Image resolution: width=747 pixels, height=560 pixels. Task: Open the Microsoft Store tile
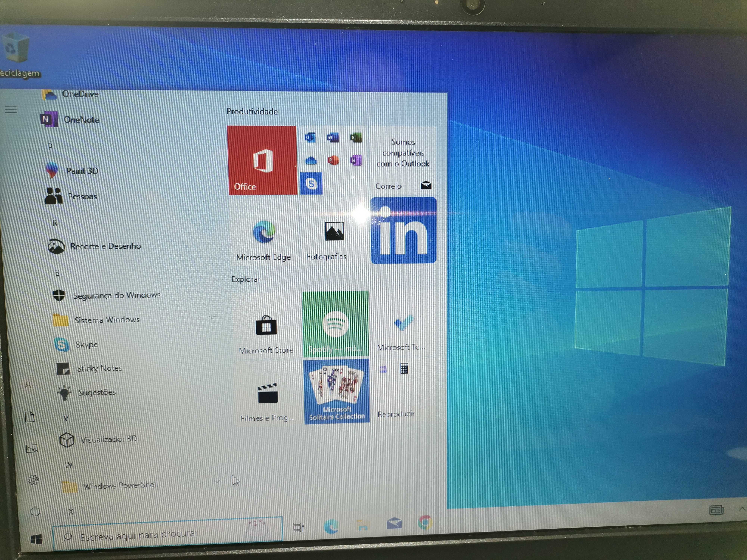point(266,325)
